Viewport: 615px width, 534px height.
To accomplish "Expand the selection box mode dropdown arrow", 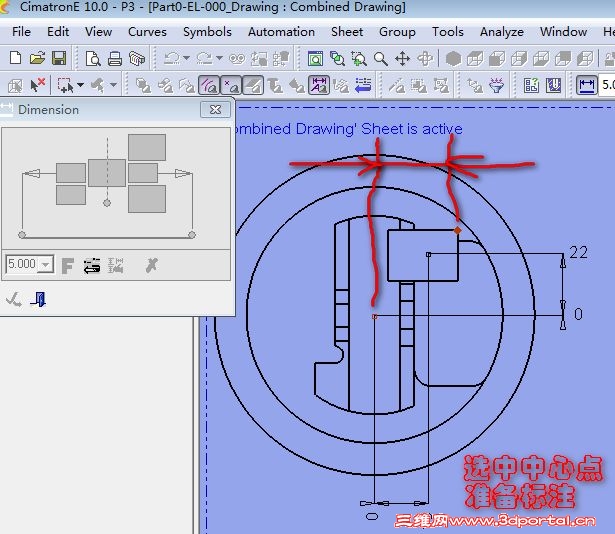I will coord(80,85).
